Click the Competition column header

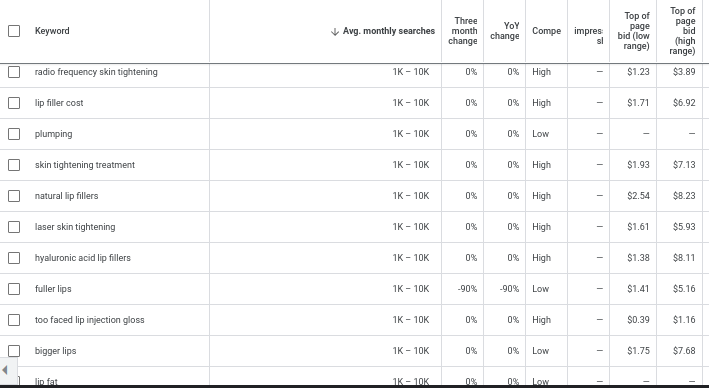pyautogui.click(x=546, y=31)
